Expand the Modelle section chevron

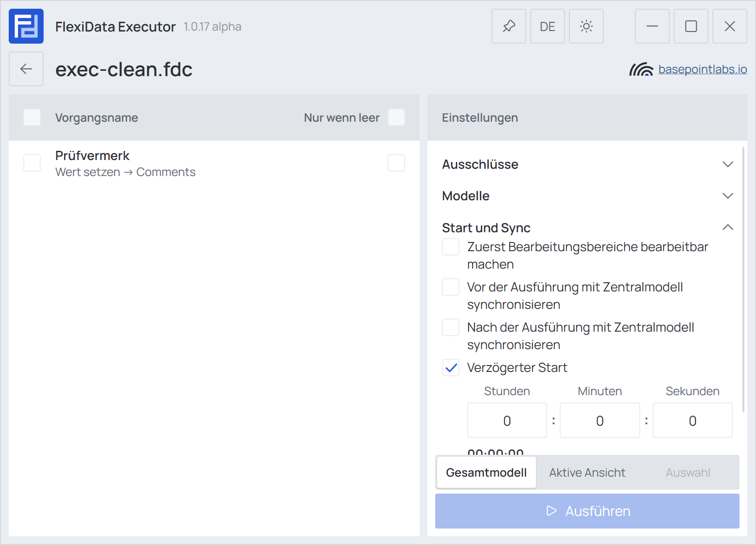(x=728, y=196)
